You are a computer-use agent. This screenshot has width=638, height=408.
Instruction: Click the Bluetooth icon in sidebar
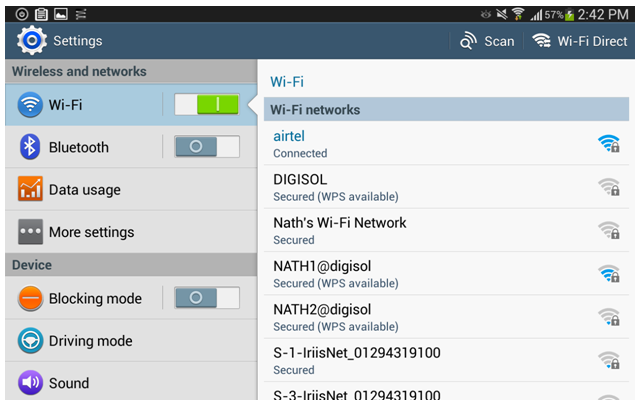click(30, 147)
